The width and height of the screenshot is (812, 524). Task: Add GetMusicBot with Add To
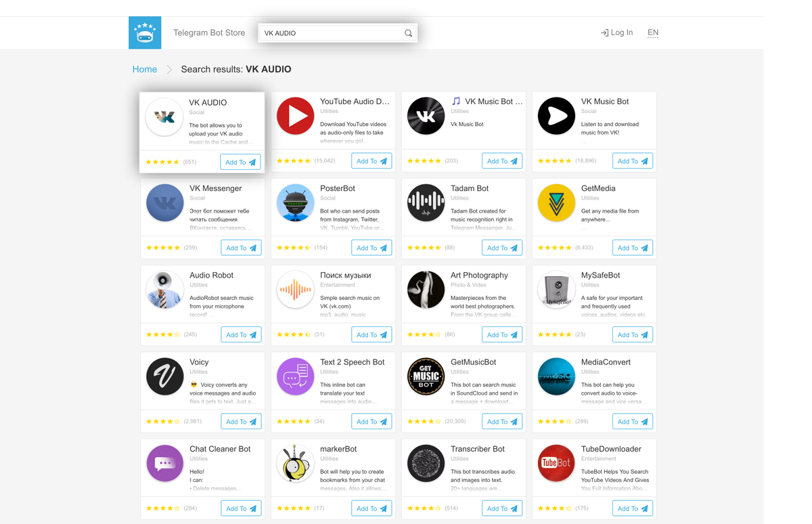[502, 421]
